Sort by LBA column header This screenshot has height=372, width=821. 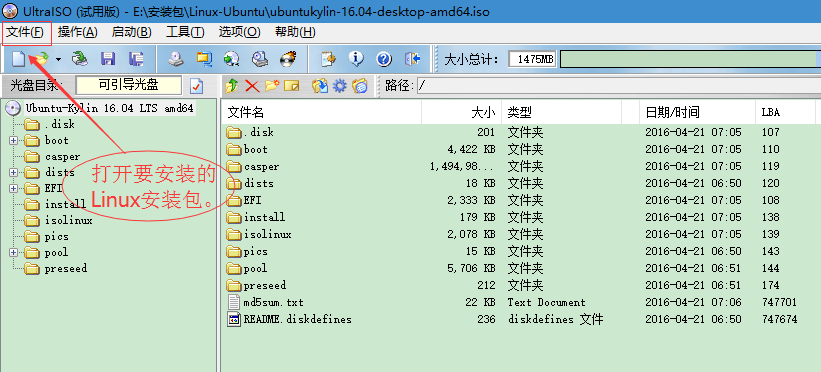[785, 112]
